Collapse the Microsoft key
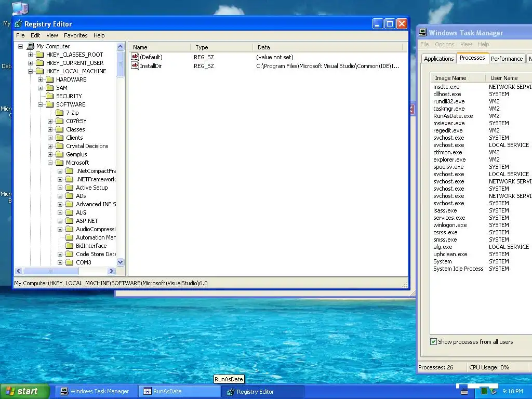 click(50, 163)
